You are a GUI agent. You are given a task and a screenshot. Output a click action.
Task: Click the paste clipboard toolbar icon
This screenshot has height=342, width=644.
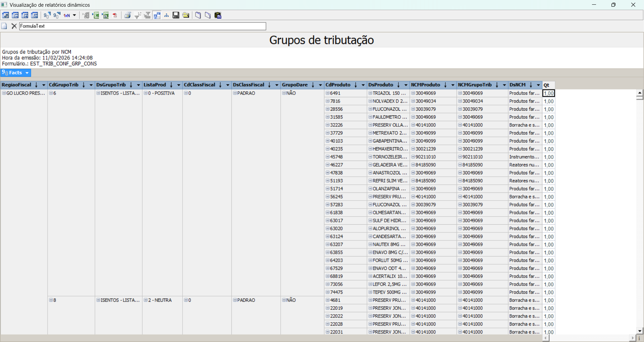218,15
